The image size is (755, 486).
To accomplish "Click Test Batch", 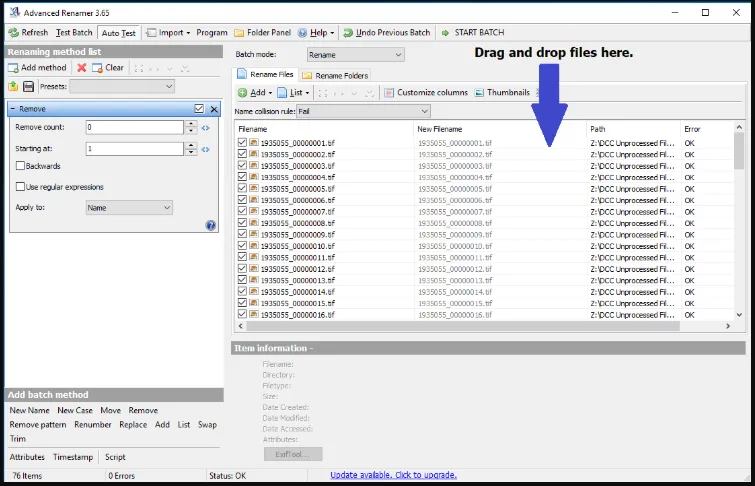I will pyautogui.click(x=74, y=33).
